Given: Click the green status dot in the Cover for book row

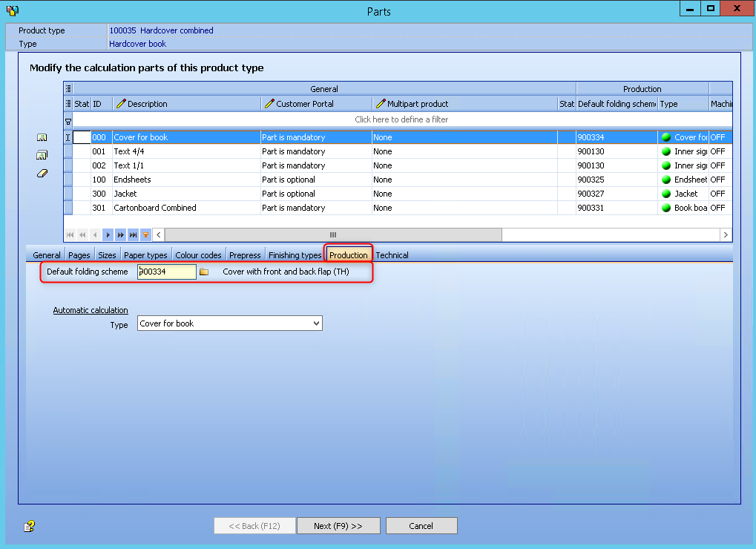Looking at the screenshot, I should pyautogui.click(x=666, y=137).
